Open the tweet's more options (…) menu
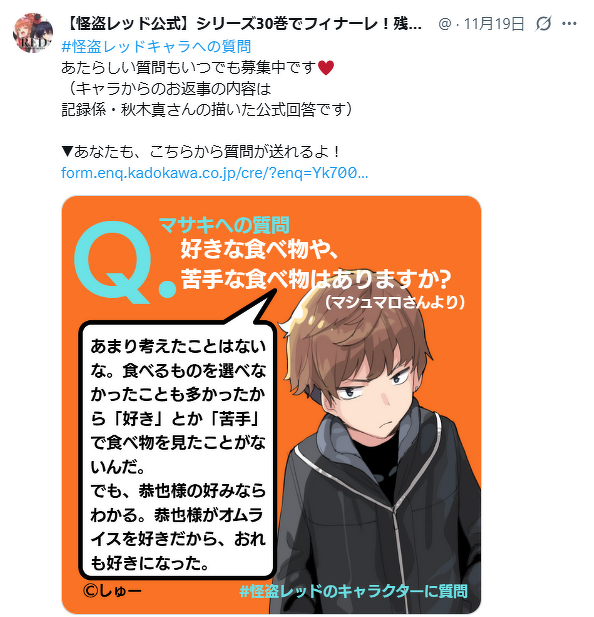The image size is (594, 617). pyautogui.click(x=569, y=24)
